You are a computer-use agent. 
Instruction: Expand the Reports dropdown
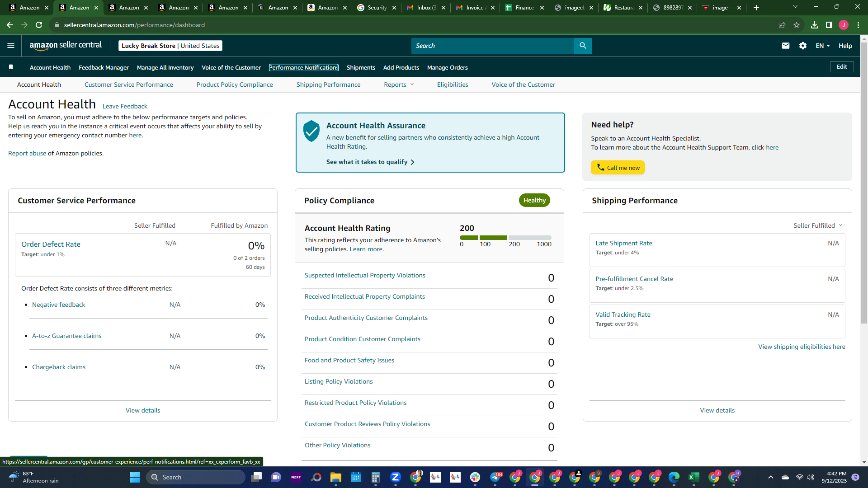click(399, 84)
